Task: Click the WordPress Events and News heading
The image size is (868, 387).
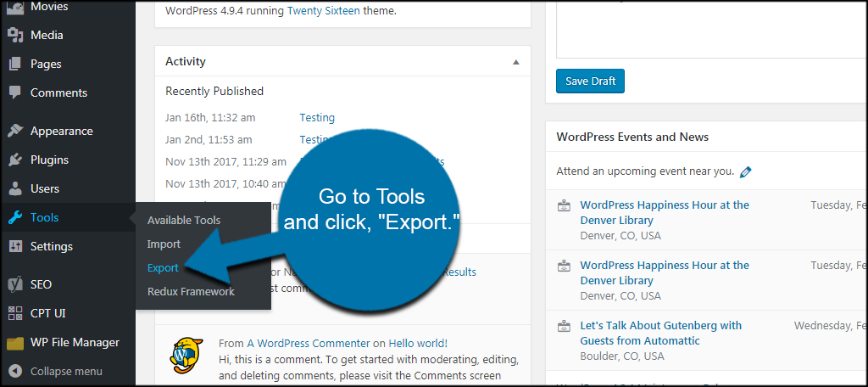Action: coord(632,137)
